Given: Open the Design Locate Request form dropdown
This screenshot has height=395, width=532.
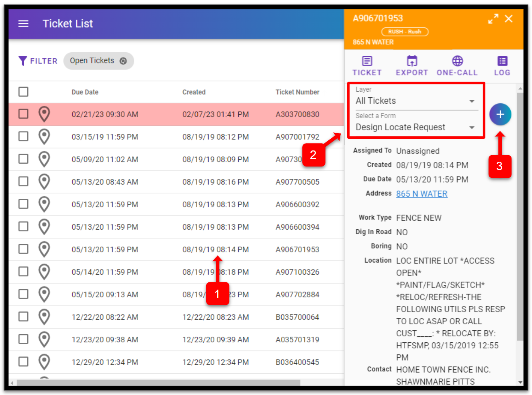Looking at the screenshot, I should [x=416, y=127].
